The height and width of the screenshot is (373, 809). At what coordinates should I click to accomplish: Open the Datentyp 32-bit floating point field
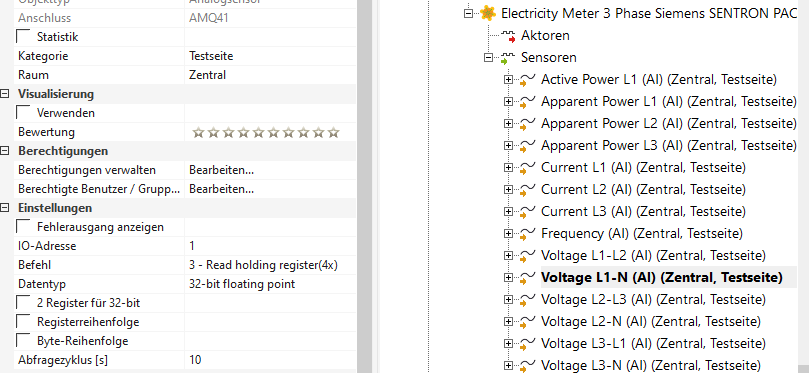click(270, 284)
